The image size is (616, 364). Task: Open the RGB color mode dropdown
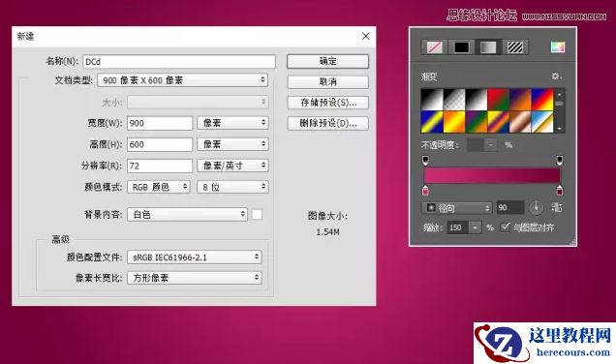tap(159, 187)
